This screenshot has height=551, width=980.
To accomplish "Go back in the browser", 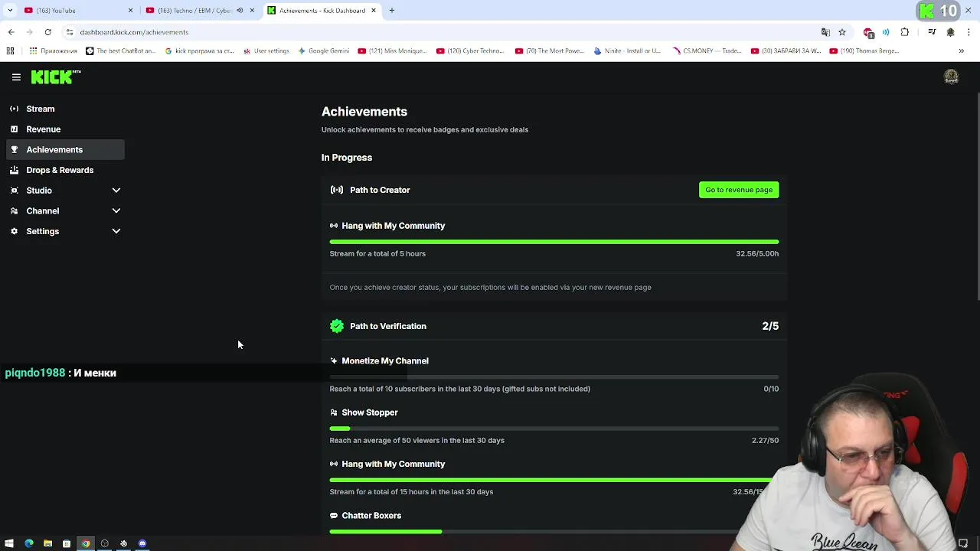I will [11, 32].
